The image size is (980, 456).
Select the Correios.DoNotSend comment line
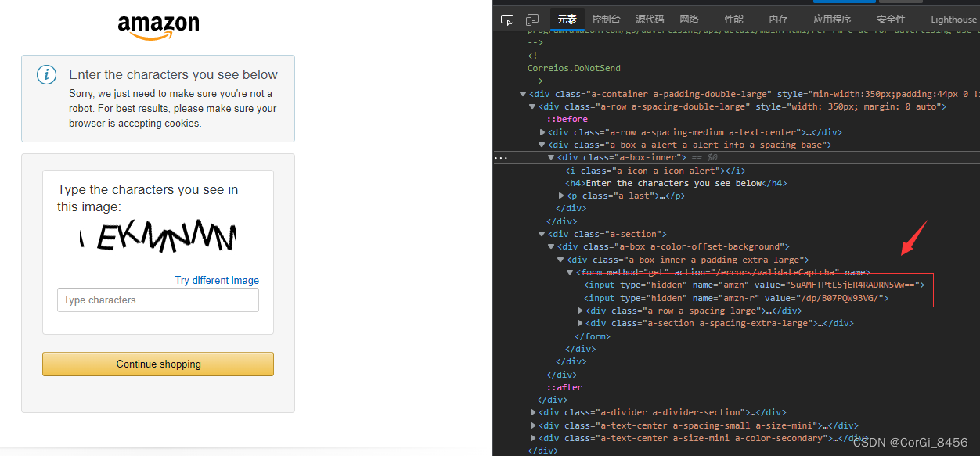coord(574,68)
